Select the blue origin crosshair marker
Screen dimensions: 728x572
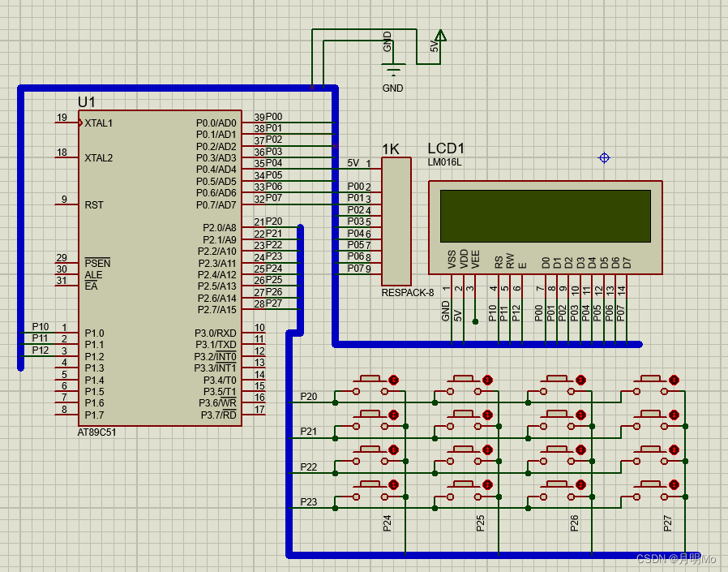click(604, 157)
